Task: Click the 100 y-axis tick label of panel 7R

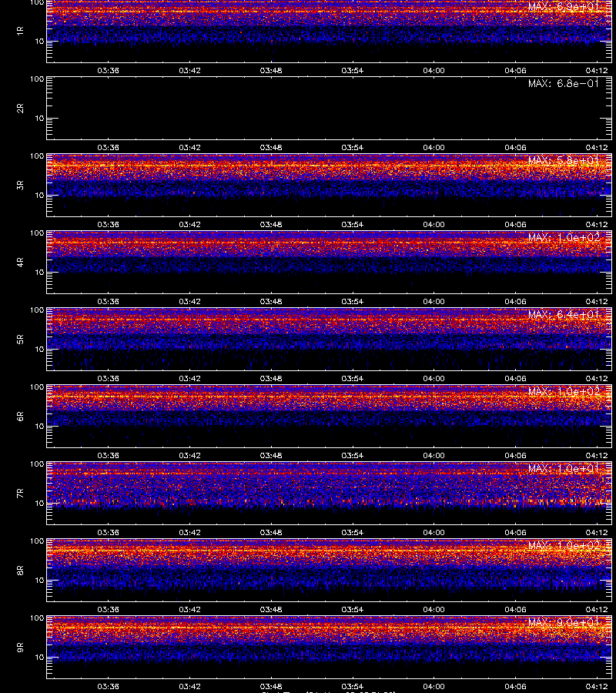Action: (x=37, y=464)
